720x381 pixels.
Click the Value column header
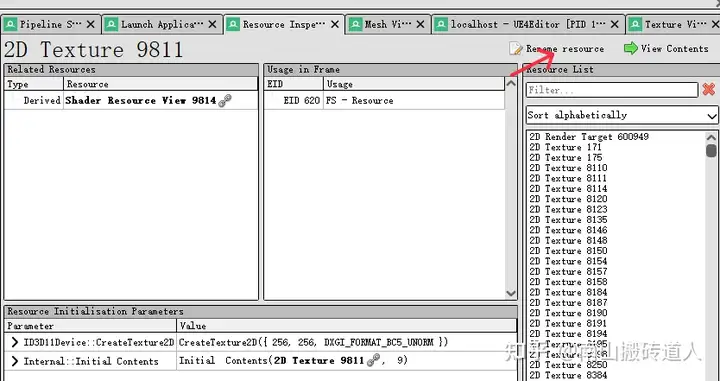[x=347, y=326]
